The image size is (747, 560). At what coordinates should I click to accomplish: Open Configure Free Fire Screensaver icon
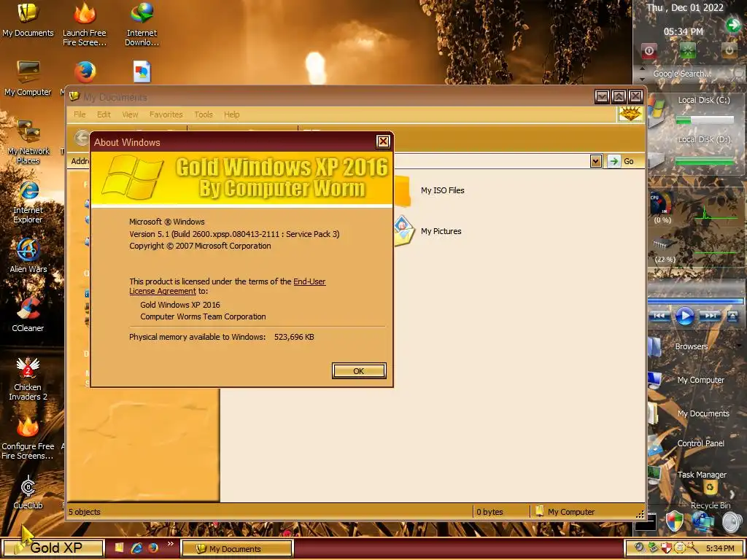[x=28, y=438]
